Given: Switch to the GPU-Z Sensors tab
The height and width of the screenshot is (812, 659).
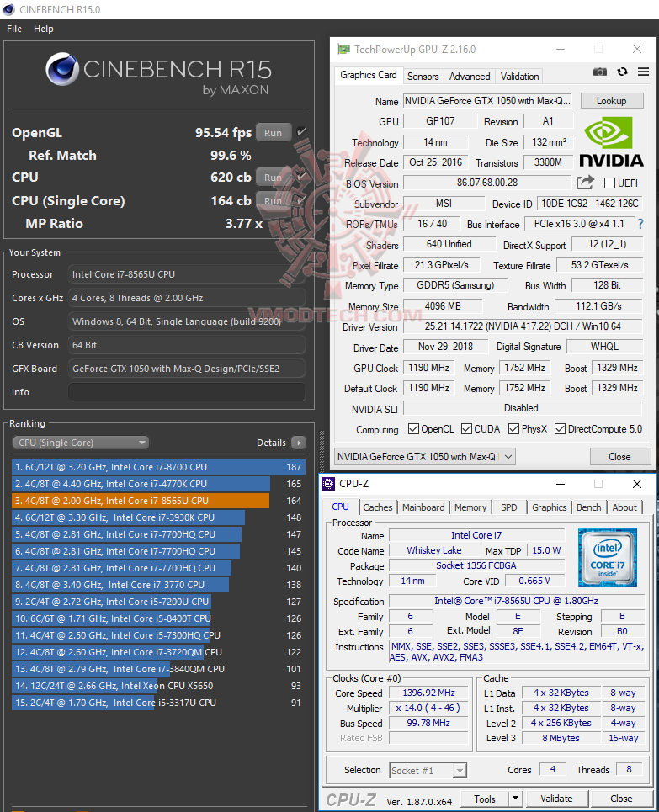Looking at the screenshot, I should 423,76.
